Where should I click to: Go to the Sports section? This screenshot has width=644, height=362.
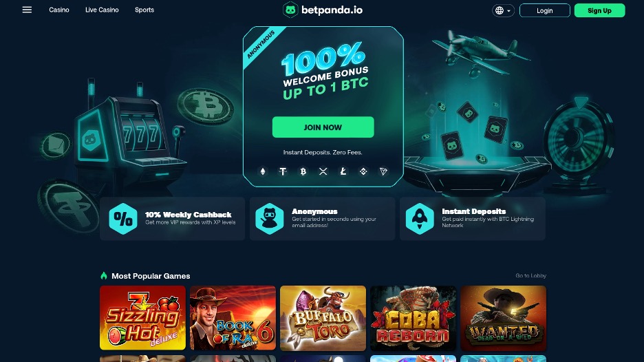[x=144, y=10]
